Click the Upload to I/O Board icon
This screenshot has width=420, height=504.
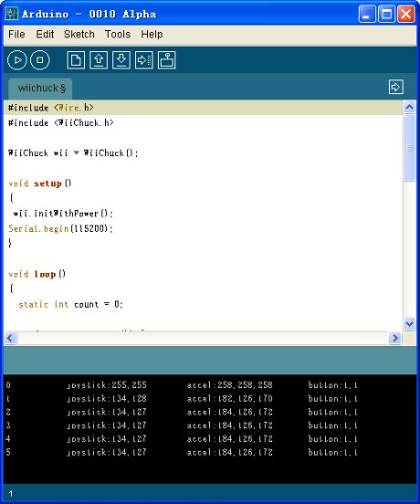[x=144, y=60]
